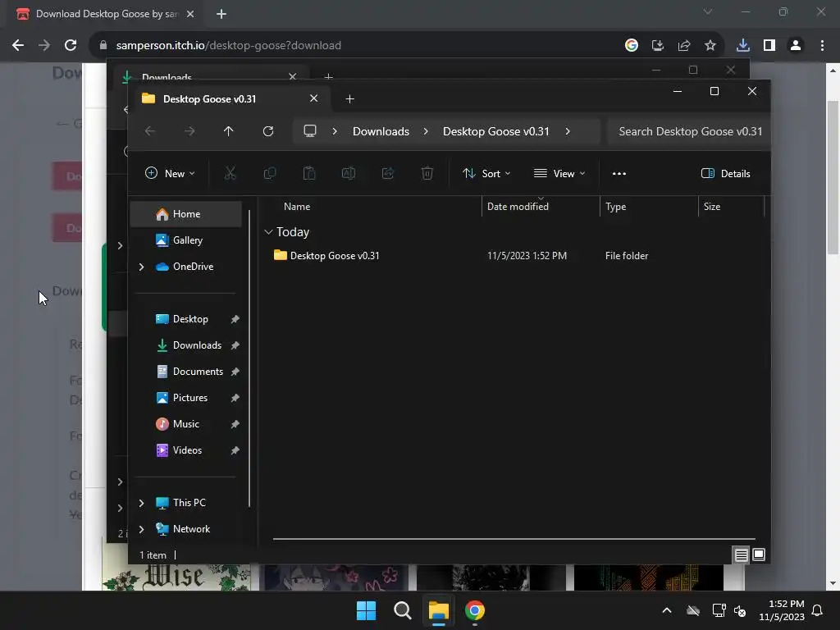The width and height of the screenshot is (840, 630).
Task: Open the Sort dropdown
Action: (x=486, y=174)
